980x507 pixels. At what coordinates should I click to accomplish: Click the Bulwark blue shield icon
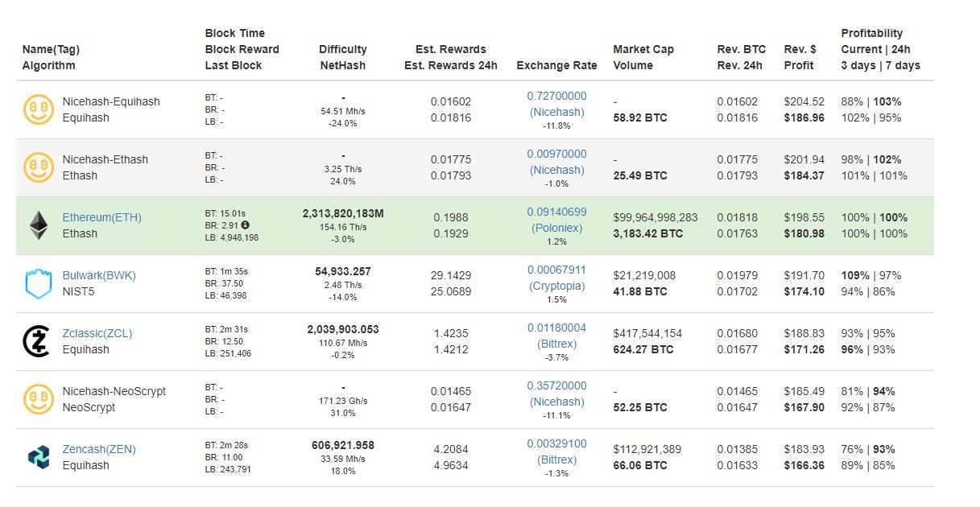(x=38, y=283)
